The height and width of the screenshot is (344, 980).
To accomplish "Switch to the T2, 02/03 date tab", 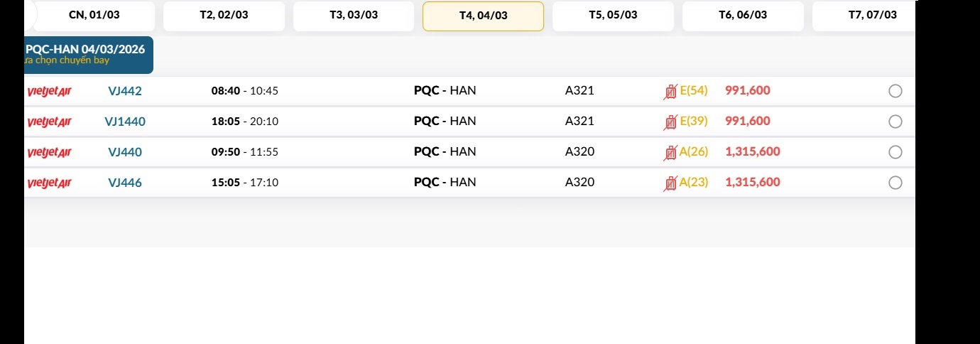I will [x=224, y=16].
